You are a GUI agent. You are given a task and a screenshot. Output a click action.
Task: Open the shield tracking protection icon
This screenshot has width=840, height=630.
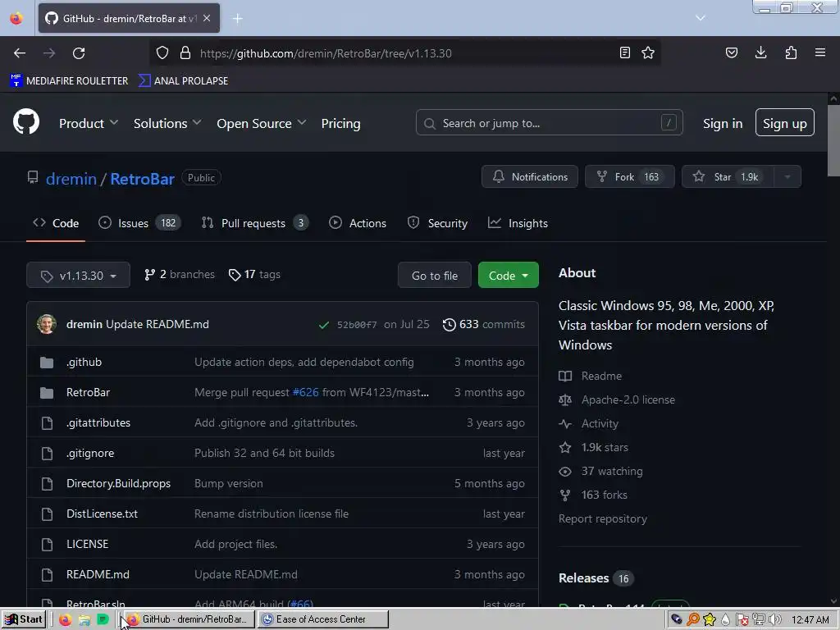162,52
